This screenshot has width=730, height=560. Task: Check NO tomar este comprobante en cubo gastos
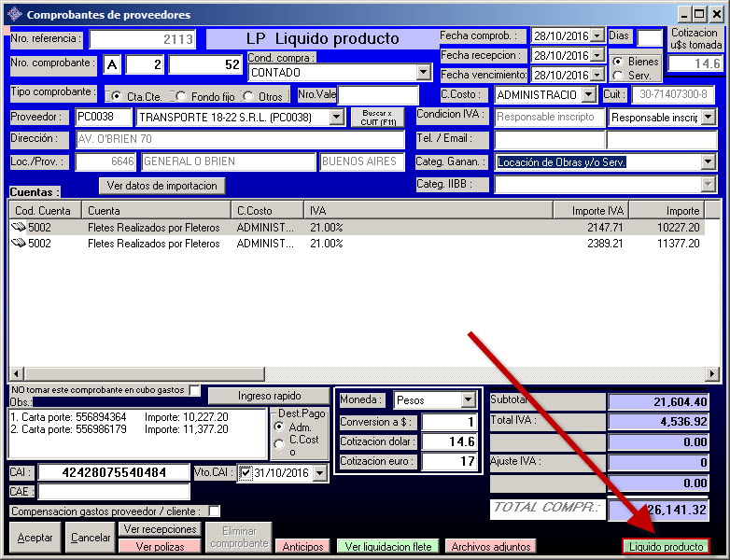pos(194,390)
